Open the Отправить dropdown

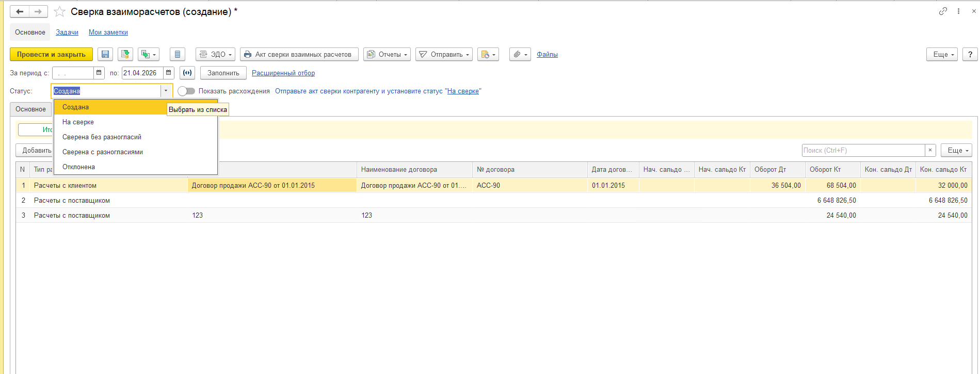[x=444, y=54]
